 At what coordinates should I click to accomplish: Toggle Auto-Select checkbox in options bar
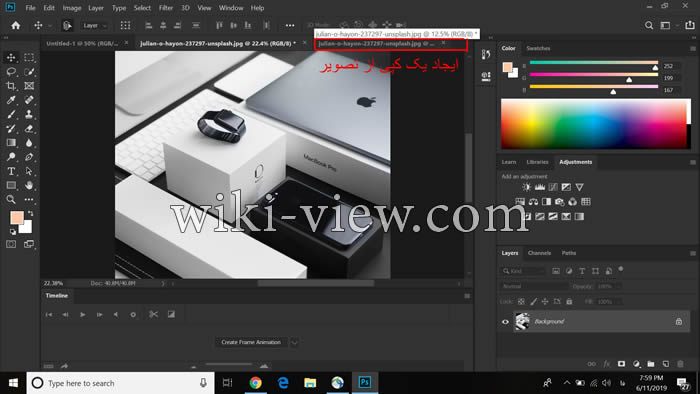(67, 25)
